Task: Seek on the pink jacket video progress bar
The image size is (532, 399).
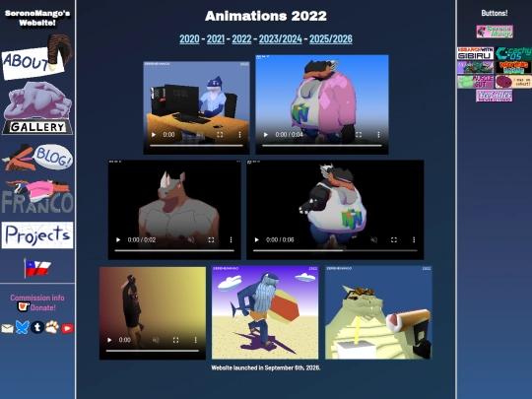Action: pyautogui.click(x=322, y=146)
